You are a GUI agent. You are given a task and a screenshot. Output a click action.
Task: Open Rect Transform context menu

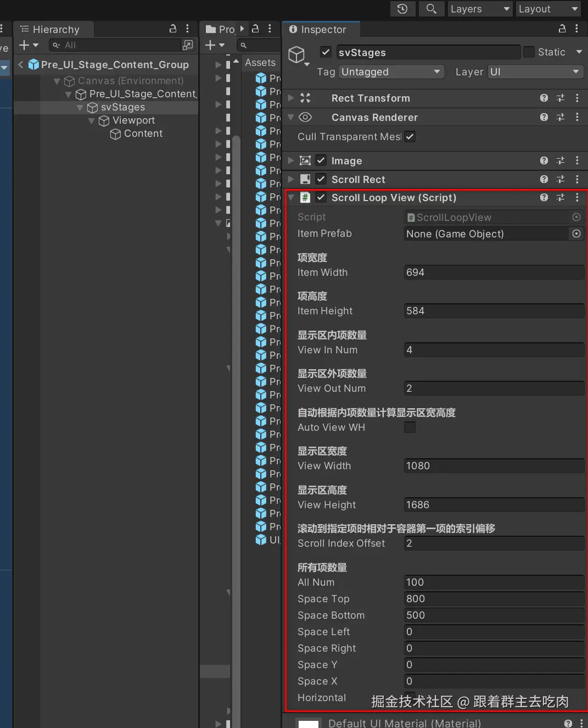click(x=577, y=98)
